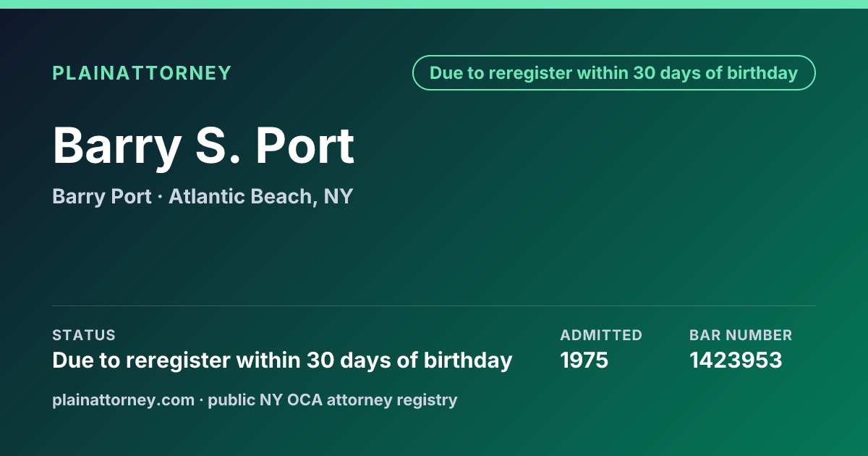Select the bold status value under STATUS
This screenshot has width=868, height=456.
282,360
